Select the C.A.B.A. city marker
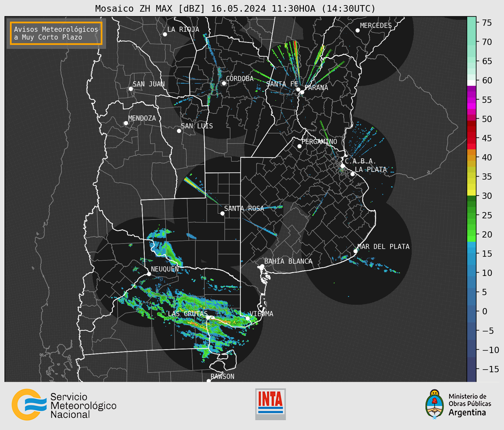 (x=343, y=166)
